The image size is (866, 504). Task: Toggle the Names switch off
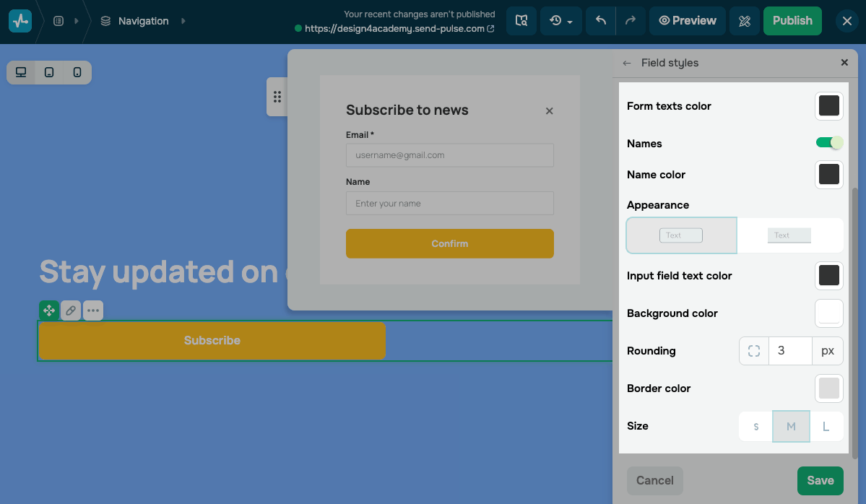click(830, 143)
